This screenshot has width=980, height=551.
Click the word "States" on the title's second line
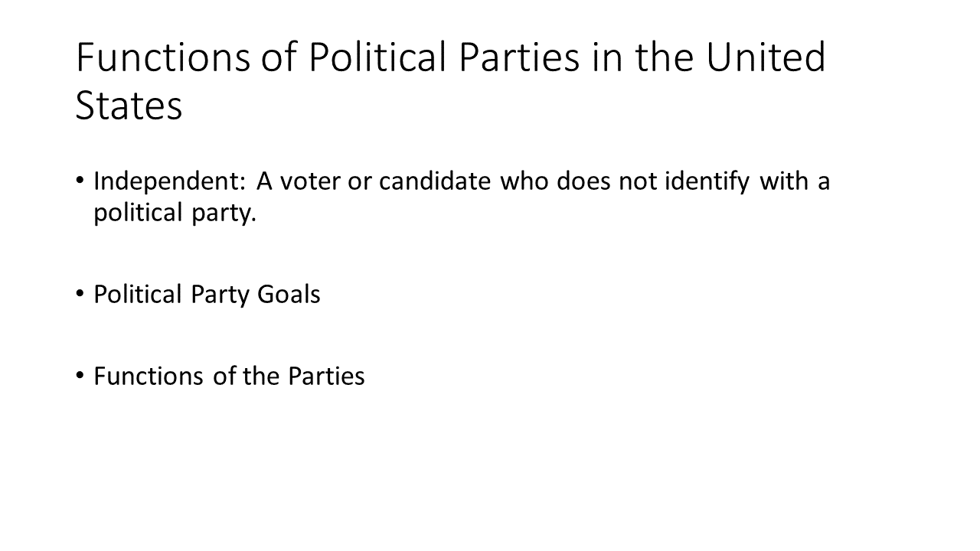click(129, 106)
